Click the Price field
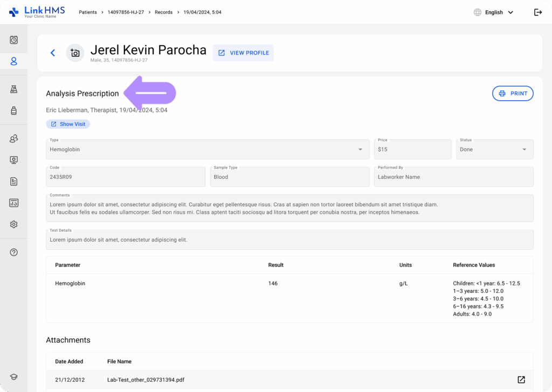Image resolution: width=552 pixels, height=392 pixels. [x=412, y=149]
